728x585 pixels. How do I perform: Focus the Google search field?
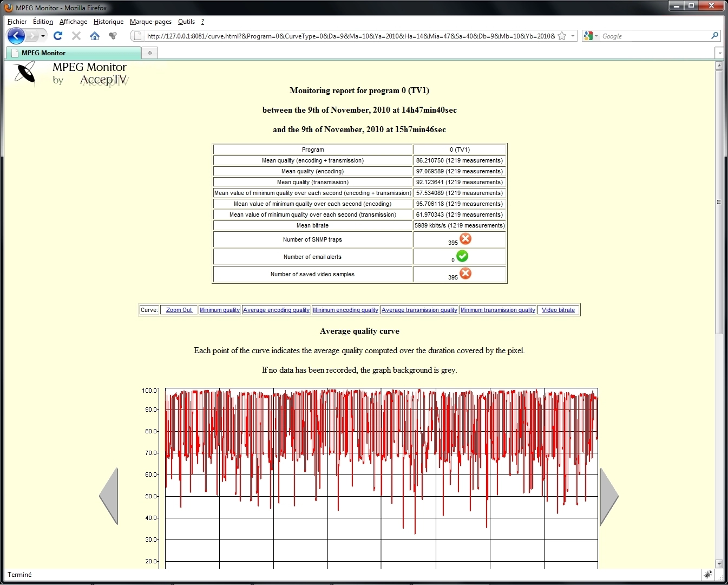[x=655, y=36]
